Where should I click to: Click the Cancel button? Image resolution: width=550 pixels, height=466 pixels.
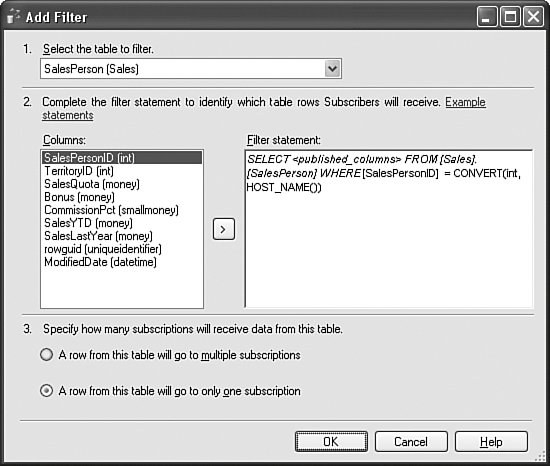(x=411, y=441)
